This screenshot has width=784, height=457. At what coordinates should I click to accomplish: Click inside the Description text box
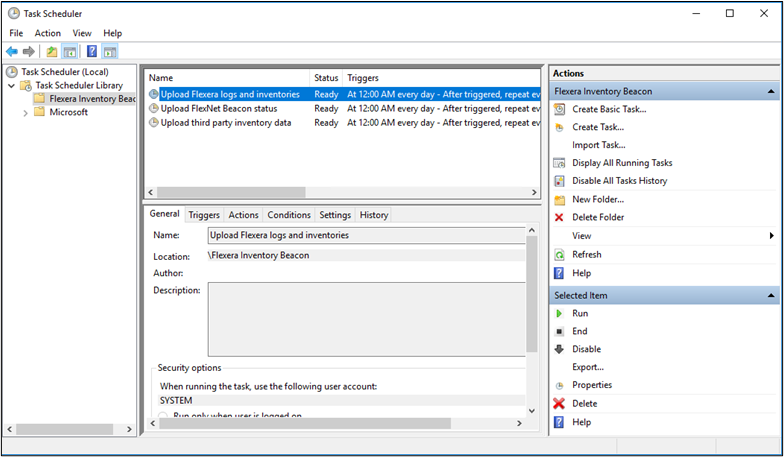click(366, 320)
